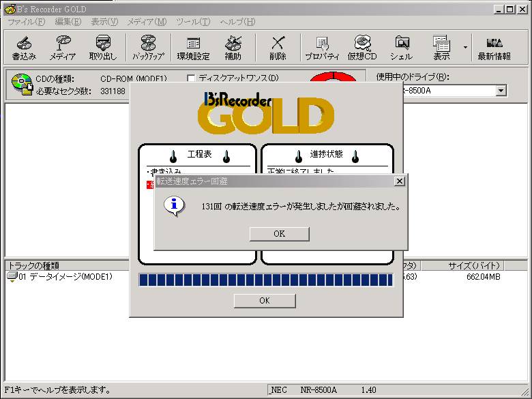Confirm OK in 転送速度エラー回避 dialog

click(279, 234)
